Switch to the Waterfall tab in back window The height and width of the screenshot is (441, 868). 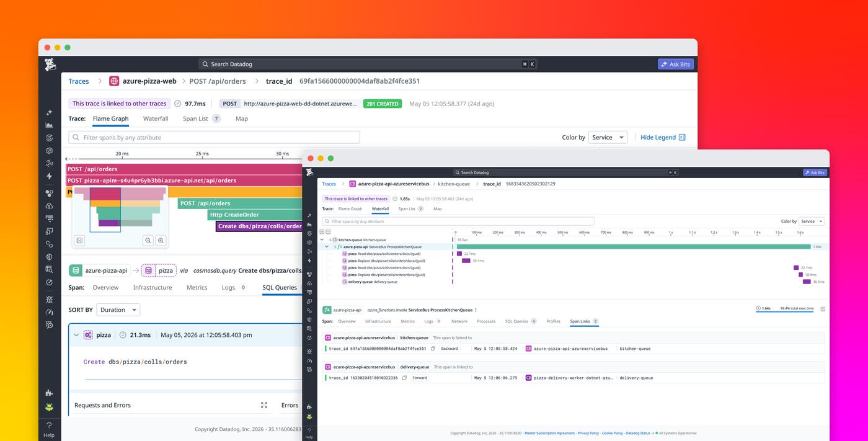point(156,118)
